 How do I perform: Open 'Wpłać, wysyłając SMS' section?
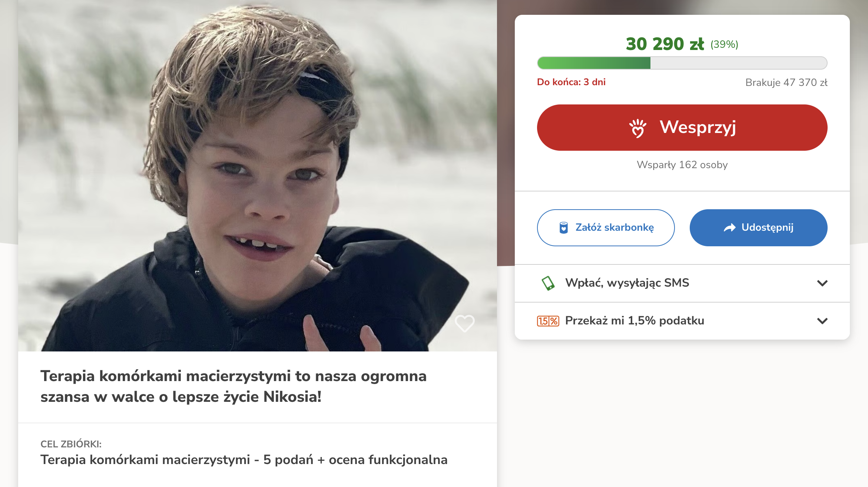tap(682, 283)
